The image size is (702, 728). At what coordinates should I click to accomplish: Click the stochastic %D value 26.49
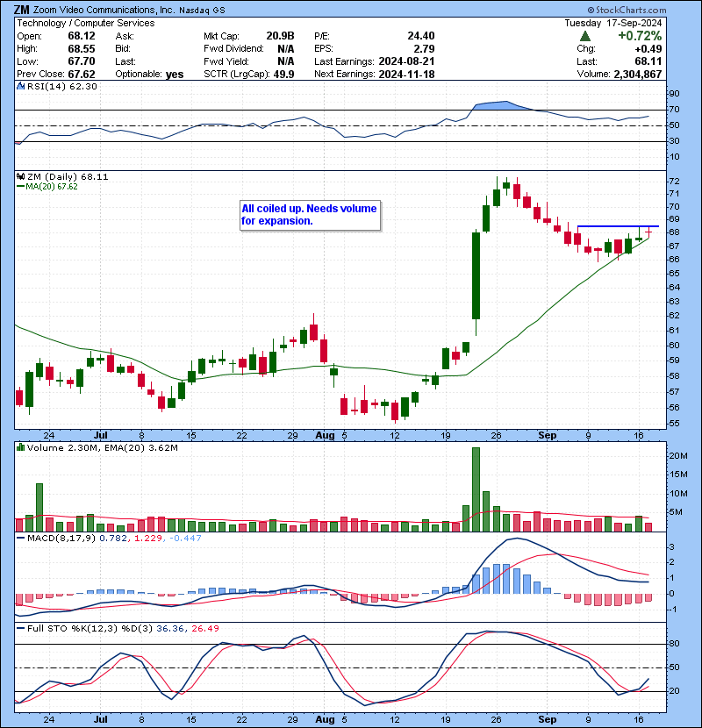tap(204, 629)
